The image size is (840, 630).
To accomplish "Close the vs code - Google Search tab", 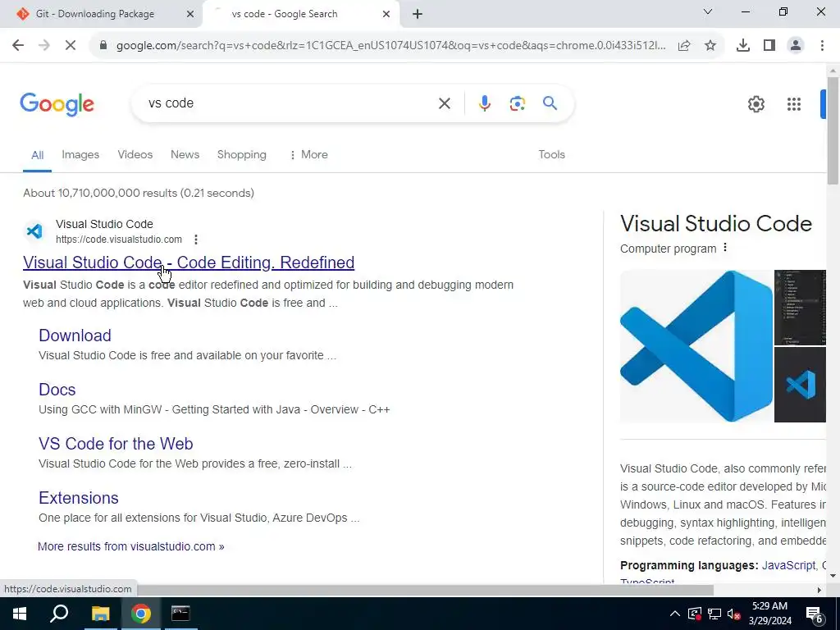I will coord(386,14).
